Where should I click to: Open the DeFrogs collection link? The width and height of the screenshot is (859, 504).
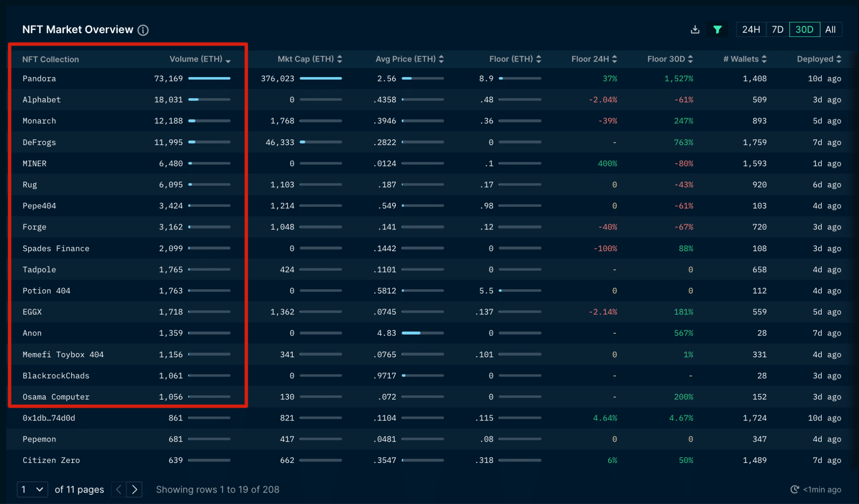(39, 143)
